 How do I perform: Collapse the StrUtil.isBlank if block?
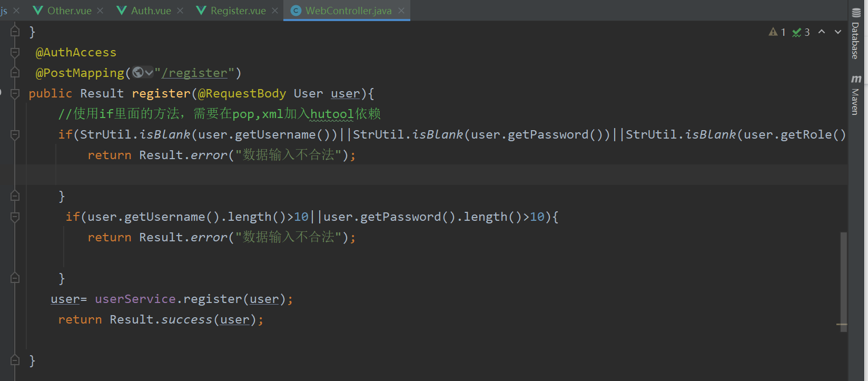pyautogui.click(x=15, y=134)
